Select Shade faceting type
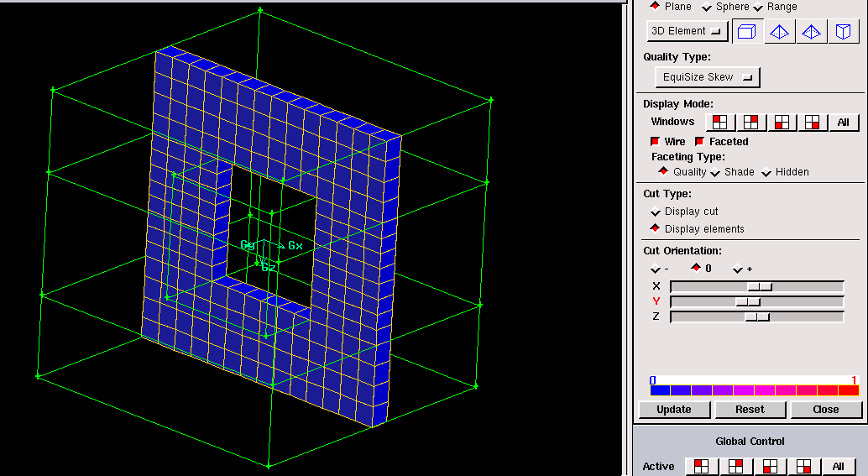 pos(715,172)
